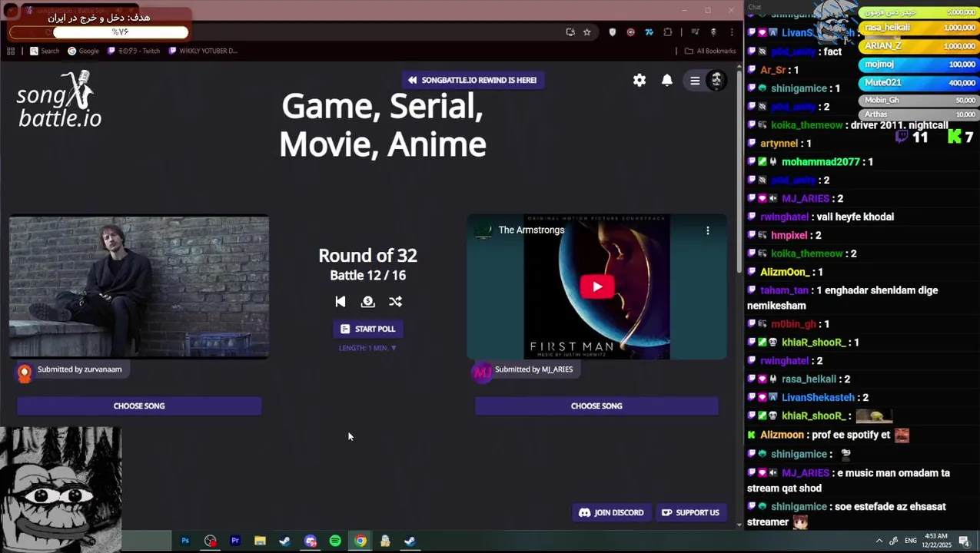This screenshot has height=553, width=980.
Task: Bookmark this page with the star
Action: point(587,32)
